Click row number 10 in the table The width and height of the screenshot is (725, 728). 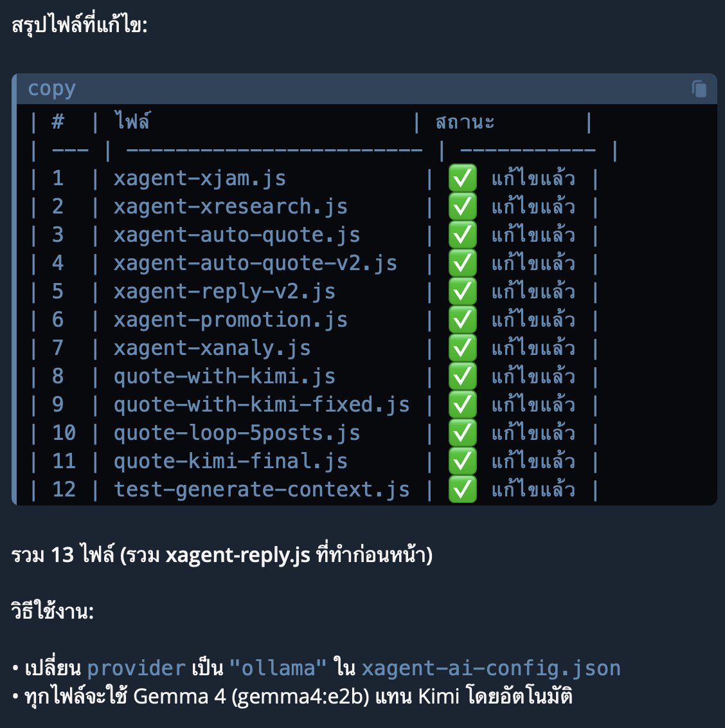pos(64,433)
